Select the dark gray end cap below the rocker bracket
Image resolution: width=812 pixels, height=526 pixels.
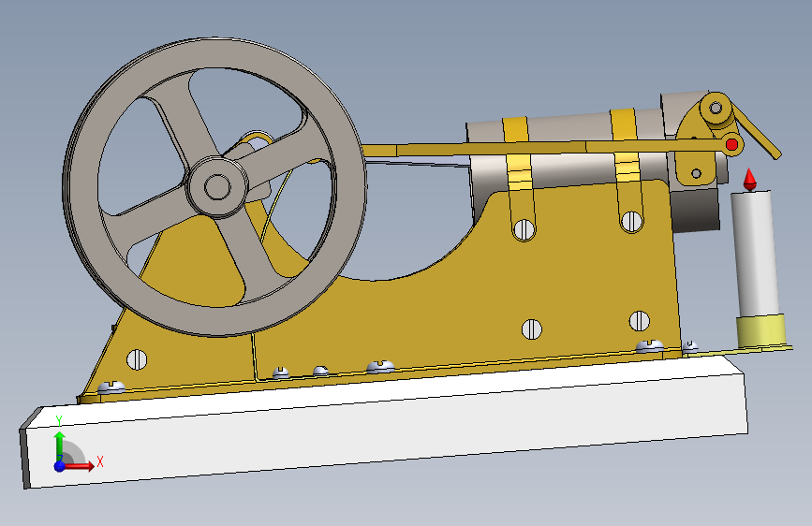(x=694, y=210)
